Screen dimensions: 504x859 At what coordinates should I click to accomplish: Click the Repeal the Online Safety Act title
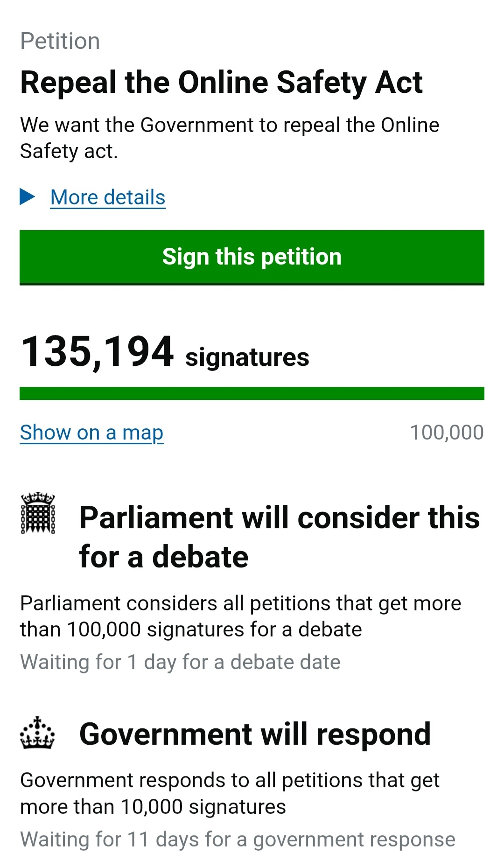(x=221, y=83)
